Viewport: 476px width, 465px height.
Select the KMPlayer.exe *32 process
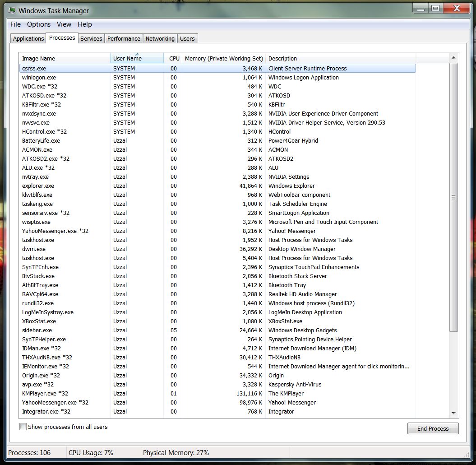[217, 394]
